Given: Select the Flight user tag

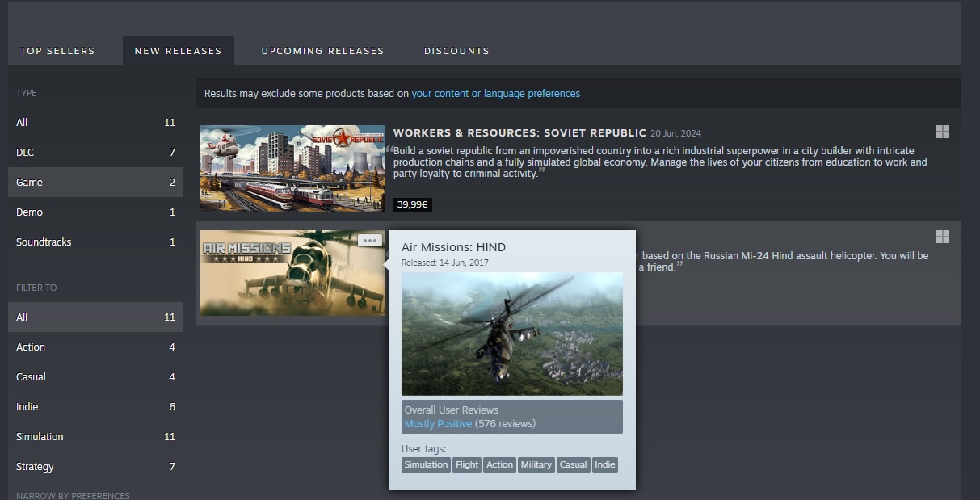Looking at the screenshot, I should pyautogui.click(x=467, y=464).
